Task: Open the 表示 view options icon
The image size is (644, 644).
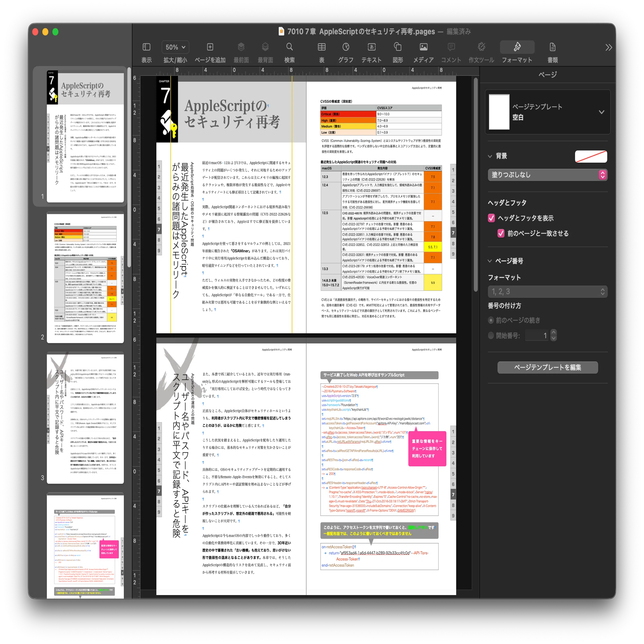Action: [x=146, y=47]
